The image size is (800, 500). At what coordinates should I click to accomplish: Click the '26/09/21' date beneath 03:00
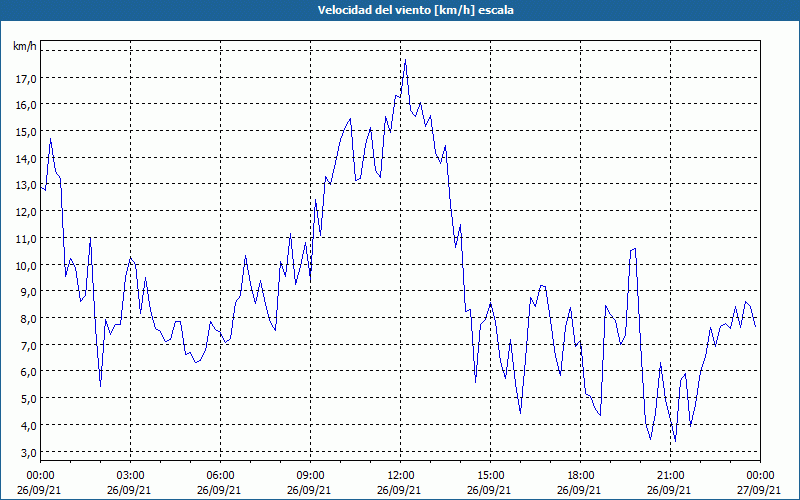click(x=129, y=490)
